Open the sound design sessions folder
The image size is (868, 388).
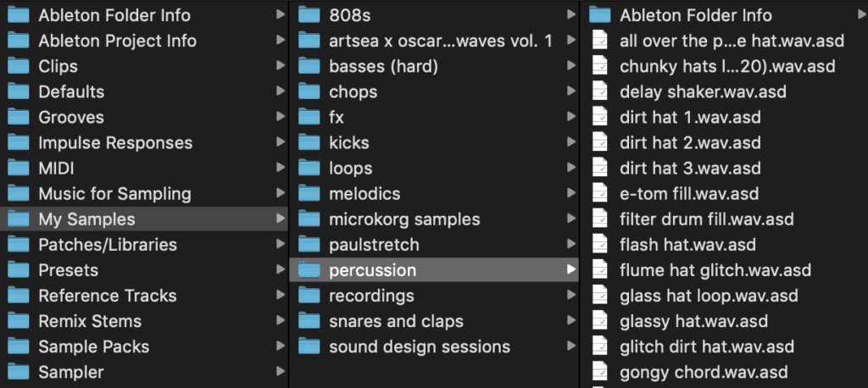pyautogui.click(x=419, y=346)
